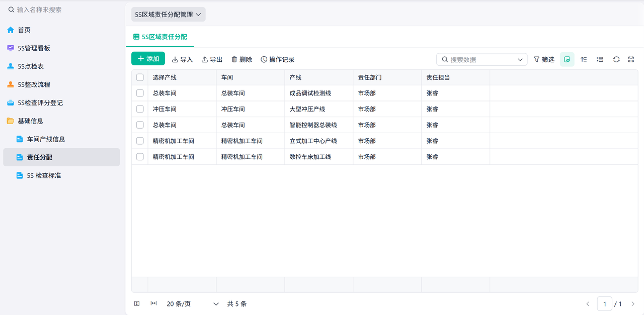Click the form icon beside 车间产线信息

(x=20, y=139)
